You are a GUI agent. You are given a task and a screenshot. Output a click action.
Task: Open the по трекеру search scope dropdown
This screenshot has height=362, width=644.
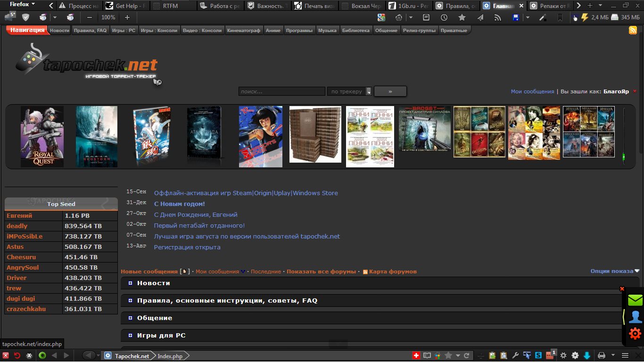tap(349, 91)
